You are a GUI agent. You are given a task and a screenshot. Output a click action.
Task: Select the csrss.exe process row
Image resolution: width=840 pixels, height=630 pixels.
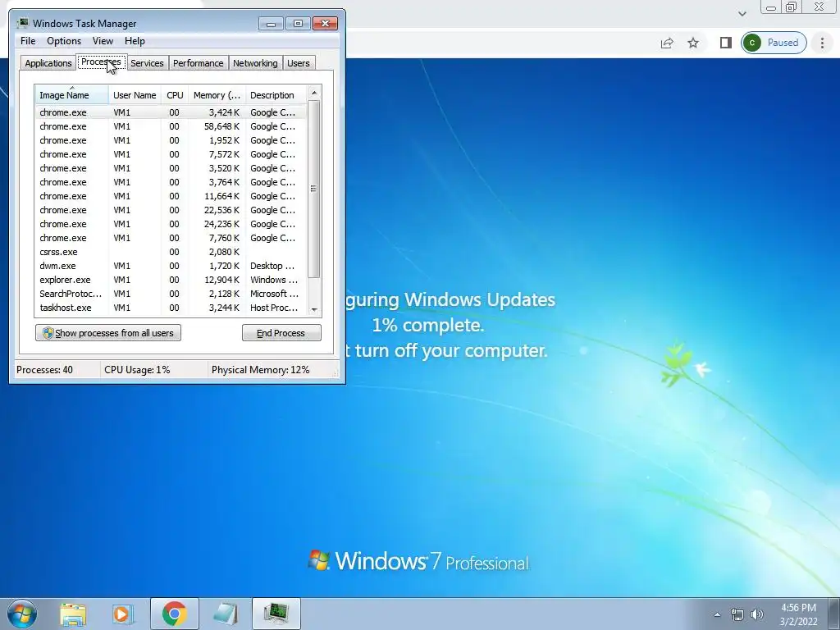(171, 252)
